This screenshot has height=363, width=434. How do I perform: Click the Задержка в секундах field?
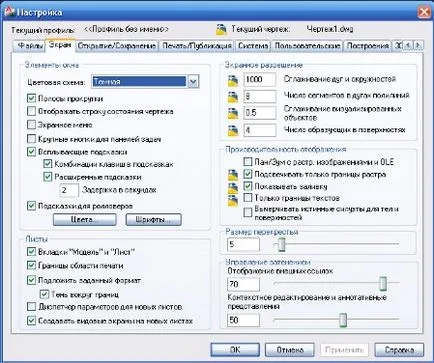click(x=69, y=191)
